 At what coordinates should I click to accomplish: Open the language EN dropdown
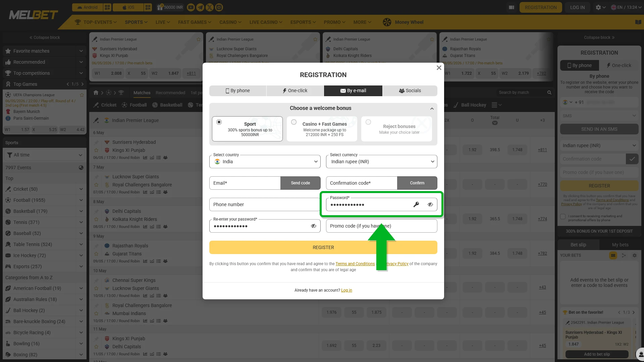[x=627, y=7]
